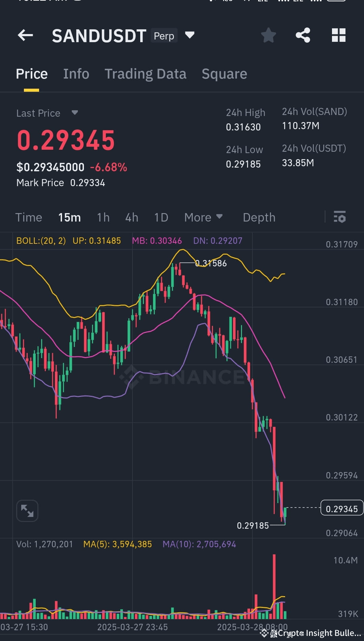Expand the Perp market selector arrow
364x641 pixels.
189,35
